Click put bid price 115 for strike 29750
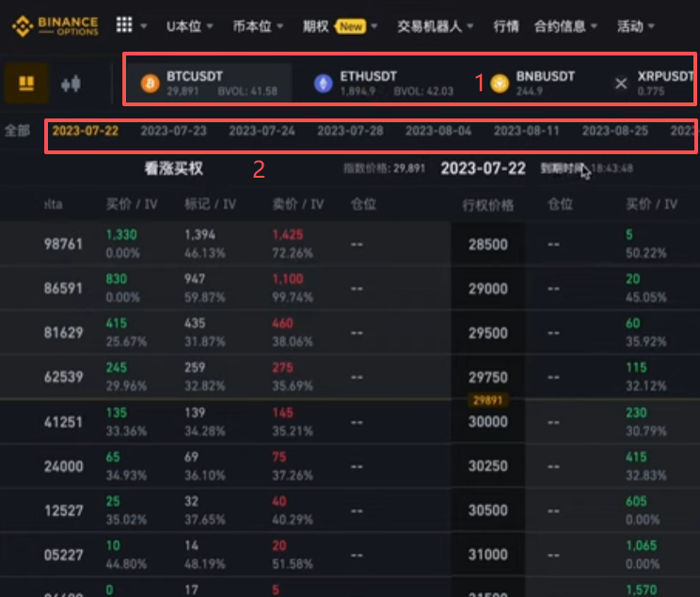700x597 pixels. coord(636,368)
